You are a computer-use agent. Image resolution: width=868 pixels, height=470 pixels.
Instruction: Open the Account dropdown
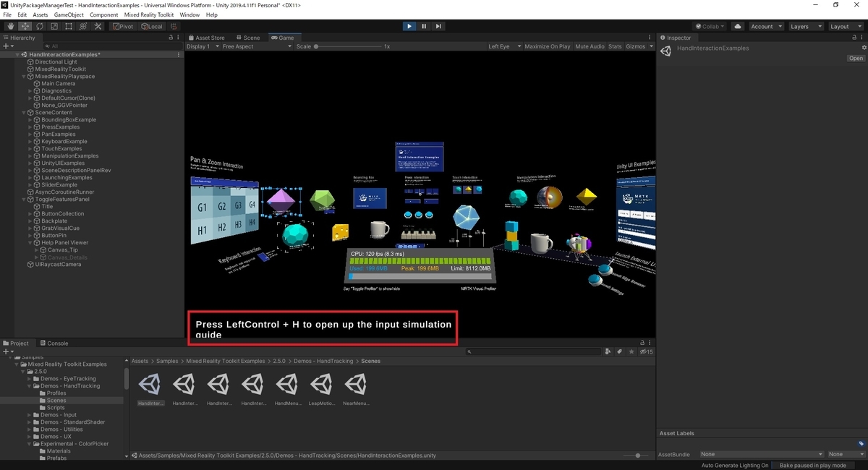[x=765, y=26]
